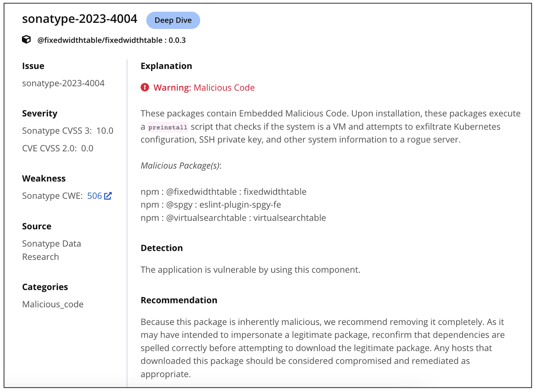Open the external link icon beside 506
Screen dimensions: 536x392
[x=108, y=196]
